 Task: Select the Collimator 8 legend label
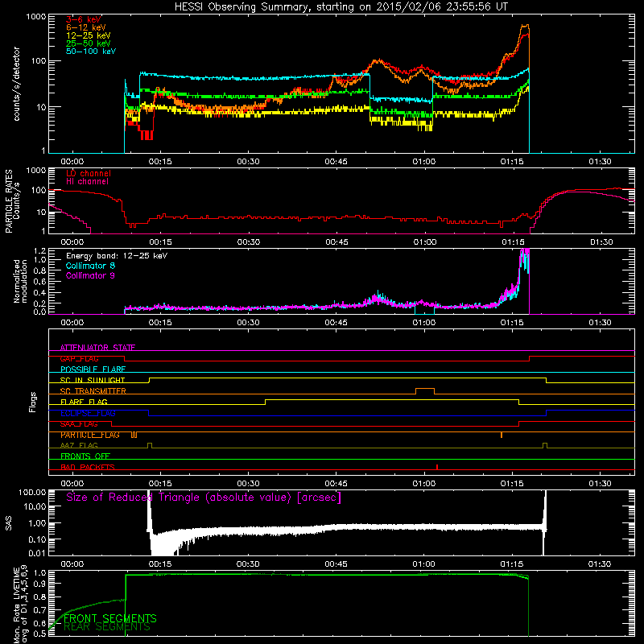coord(90,266)
